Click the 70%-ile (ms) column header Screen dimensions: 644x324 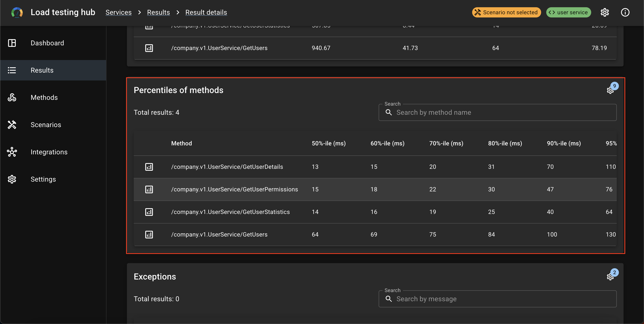click(x=446, y=143)
